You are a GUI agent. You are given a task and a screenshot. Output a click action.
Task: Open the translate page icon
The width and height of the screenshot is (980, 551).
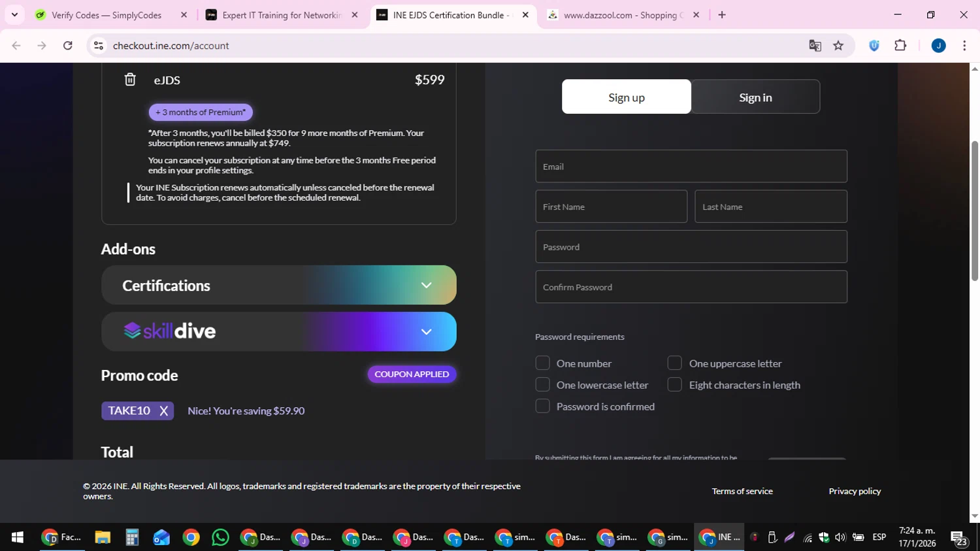click(x=815, y=46)
